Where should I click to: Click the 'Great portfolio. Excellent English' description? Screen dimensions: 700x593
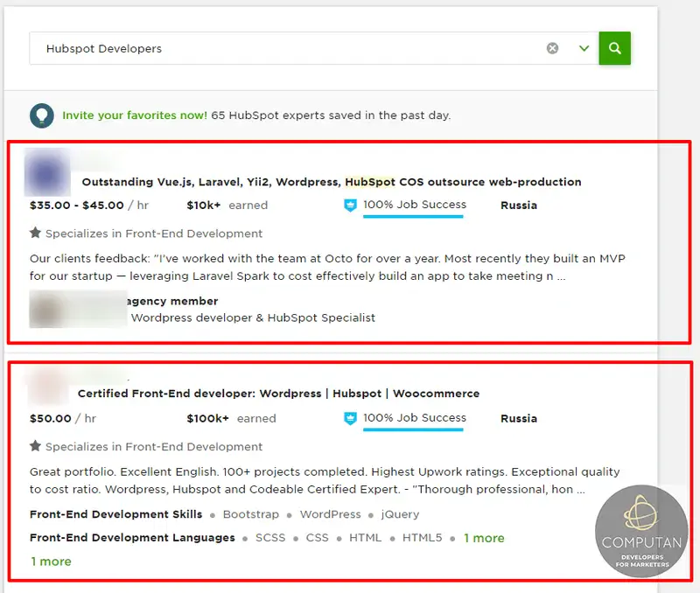[x=325, y=480]
